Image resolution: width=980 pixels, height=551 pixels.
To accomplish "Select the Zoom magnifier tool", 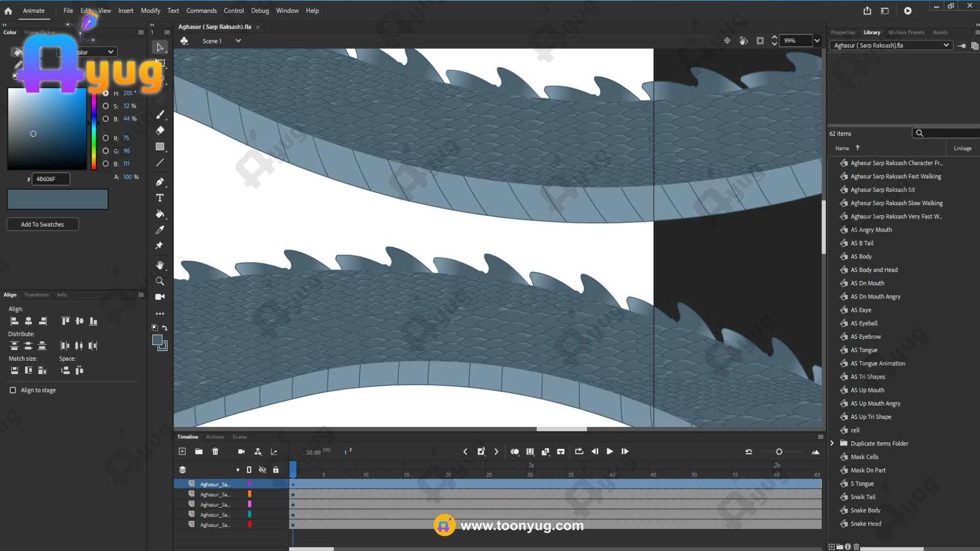I will point(160,281).
